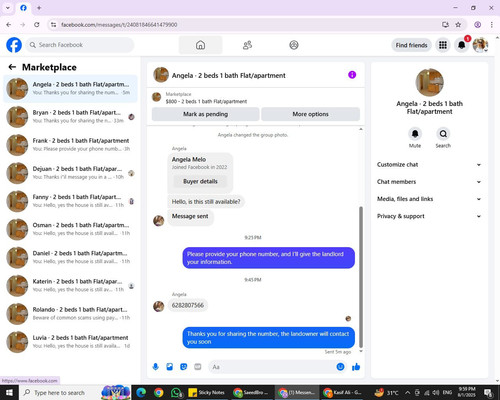Expand Media, files and links section

429,199
